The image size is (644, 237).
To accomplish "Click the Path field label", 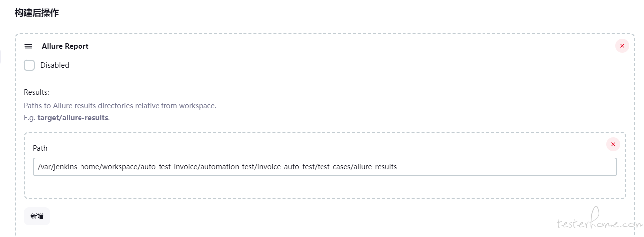I will [x=40, y=148].
